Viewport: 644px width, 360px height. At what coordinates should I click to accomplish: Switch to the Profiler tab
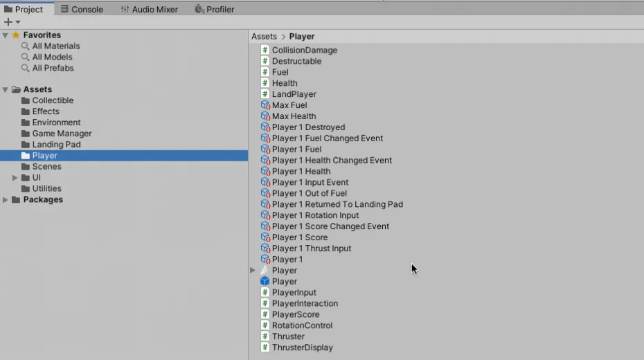(x=215, y=9)
